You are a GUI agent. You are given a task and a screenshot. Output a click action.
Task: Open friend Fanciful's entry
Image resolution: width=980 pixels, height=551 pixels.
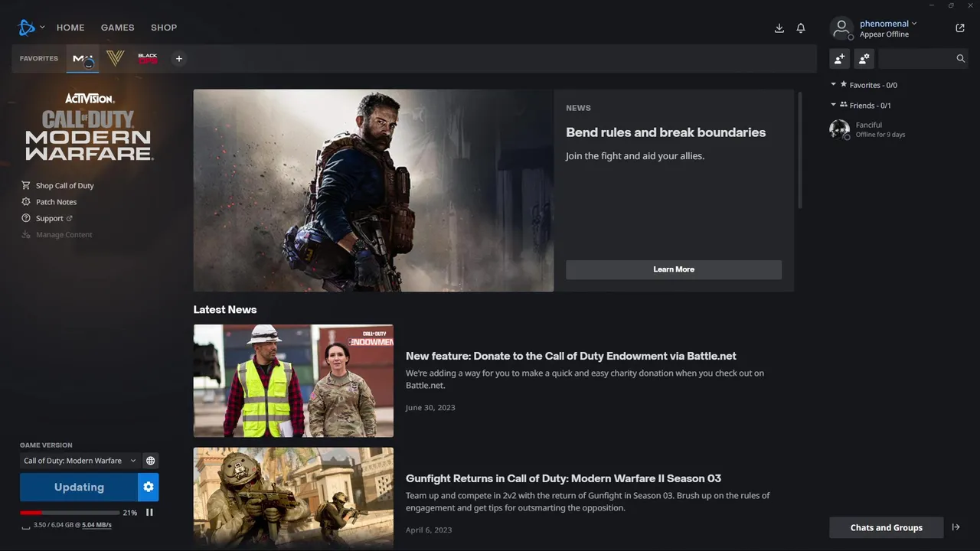pos(900,129)
